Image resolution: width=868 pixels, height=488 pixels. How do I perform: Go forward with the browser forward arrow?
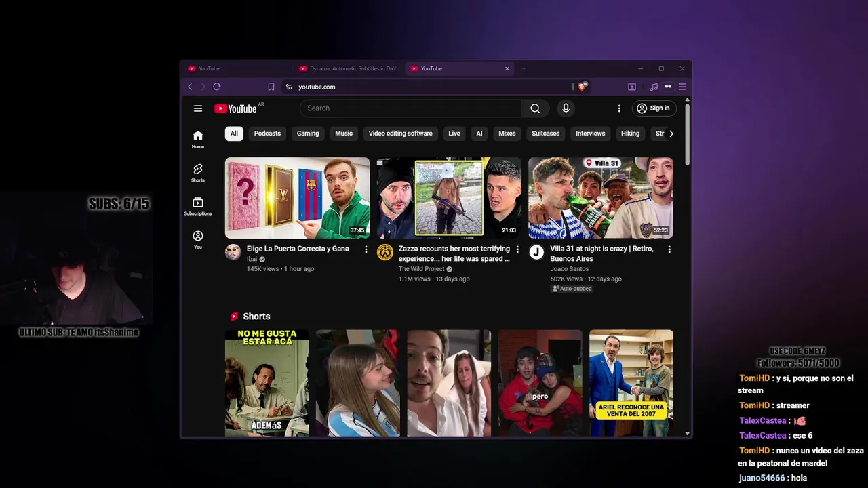[203, 87]
